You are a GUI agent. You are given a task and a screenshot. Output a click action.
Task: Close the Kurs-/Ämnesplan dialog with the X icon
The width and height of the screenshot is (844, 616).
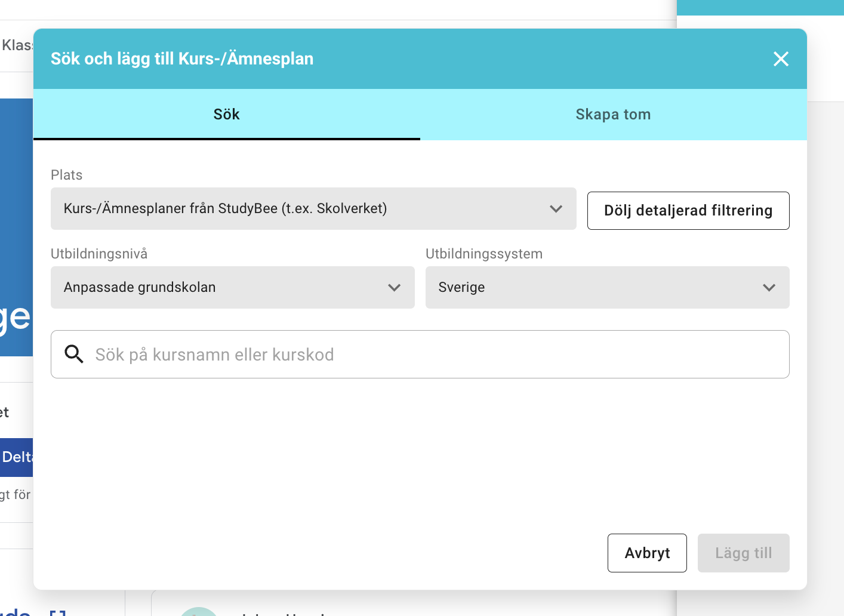781,59
